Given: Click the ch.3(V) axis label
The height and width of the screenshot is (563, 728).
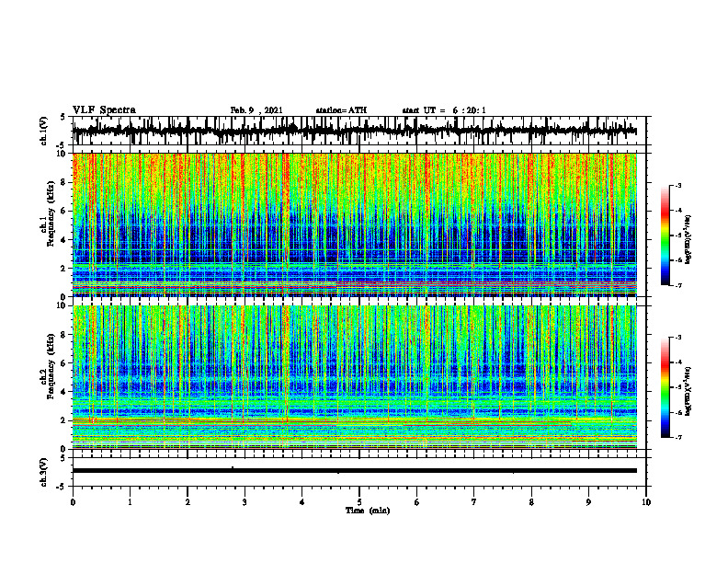Looking at the screenshot, I should [43, 472].
